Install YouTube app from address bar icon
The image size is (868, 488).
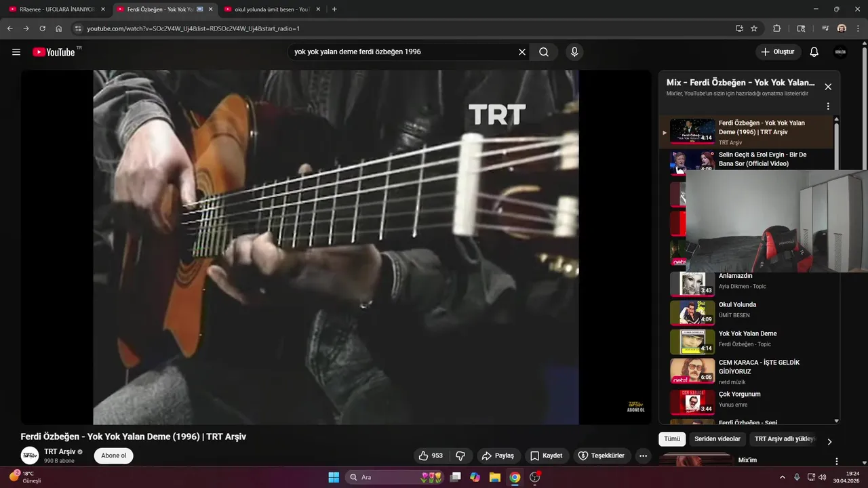(739, 28)
